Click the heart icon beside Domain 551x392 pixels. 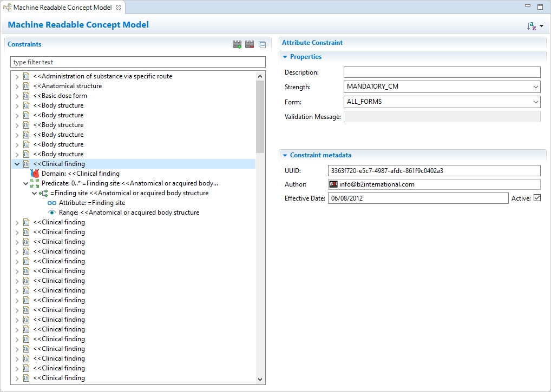35,174
